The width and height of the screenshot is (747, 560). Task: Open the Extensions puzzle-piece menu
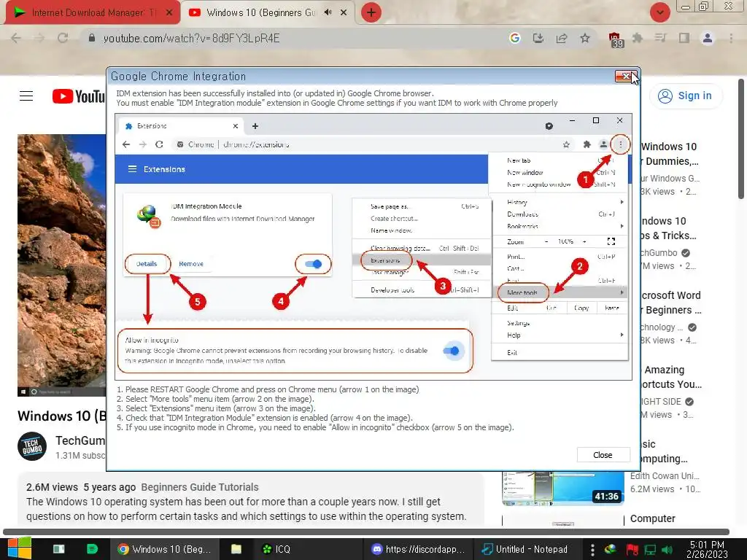pos(638,38)
